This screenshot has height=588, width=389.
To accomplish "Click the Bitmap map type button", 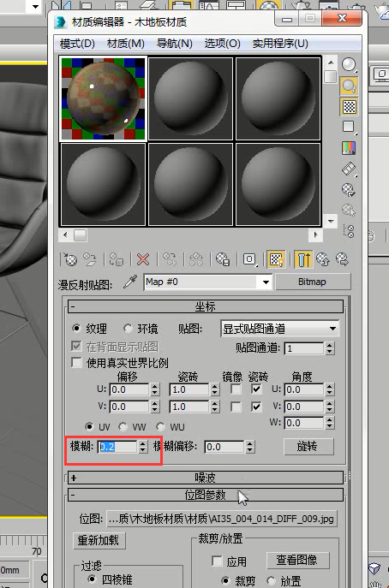I will coord(313,282).
